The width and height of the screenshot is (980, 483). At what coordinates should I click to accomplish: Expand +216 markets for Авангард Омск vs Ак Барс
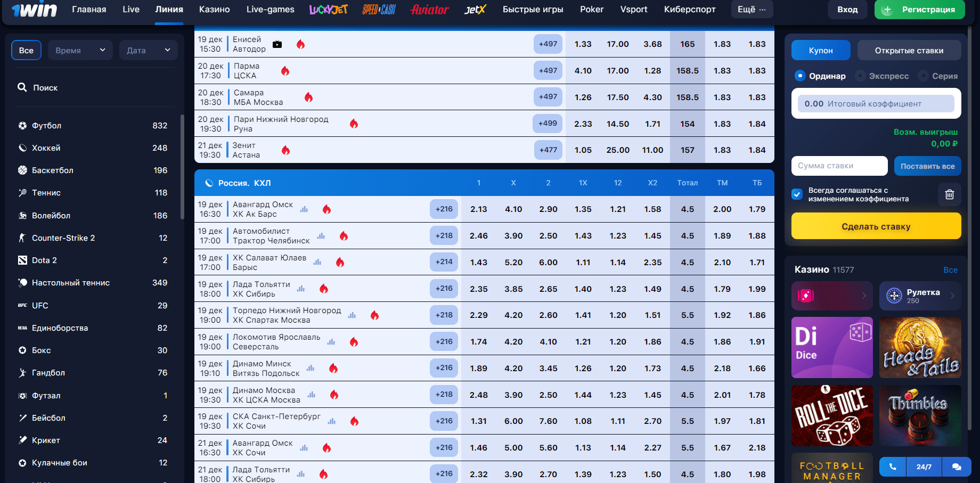pos(444,209)
